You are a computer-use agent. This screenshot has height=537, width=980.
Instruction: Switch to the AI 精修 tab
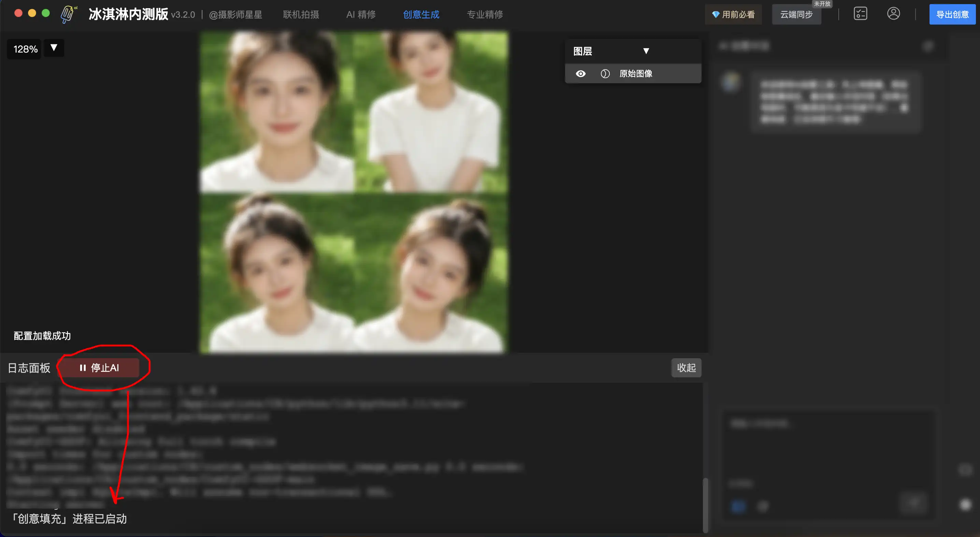pyautogui.click(x=361, y=14)
